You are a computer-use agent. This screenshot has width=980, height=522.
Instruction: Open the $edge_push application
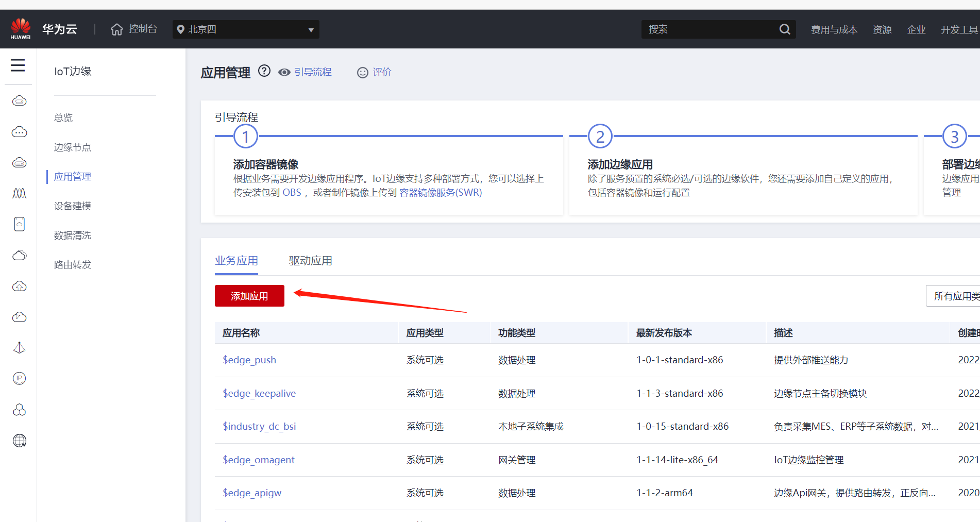[249, 360]
